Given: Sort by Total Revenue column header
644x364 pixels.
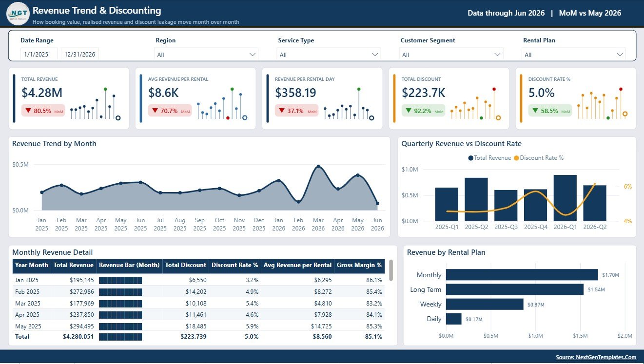Looking at the screenshot, I should point(74,266).
